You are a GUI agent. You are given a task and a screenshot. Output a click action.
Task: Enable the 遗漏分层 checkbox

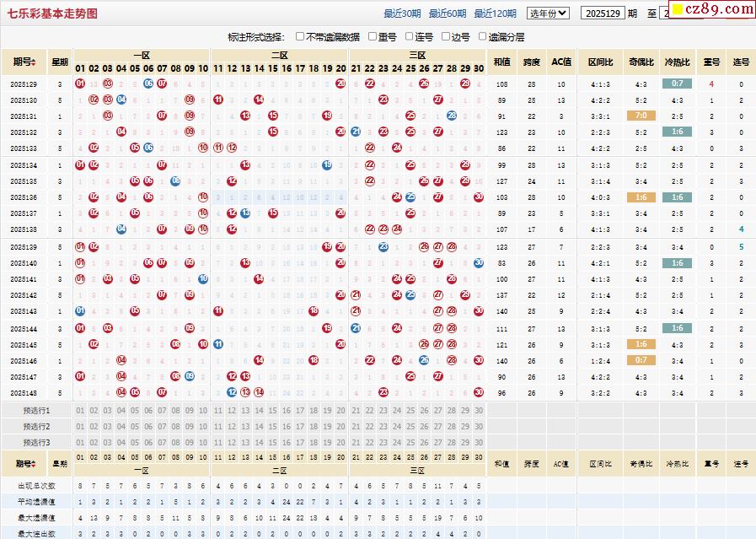tap(482, 36)
